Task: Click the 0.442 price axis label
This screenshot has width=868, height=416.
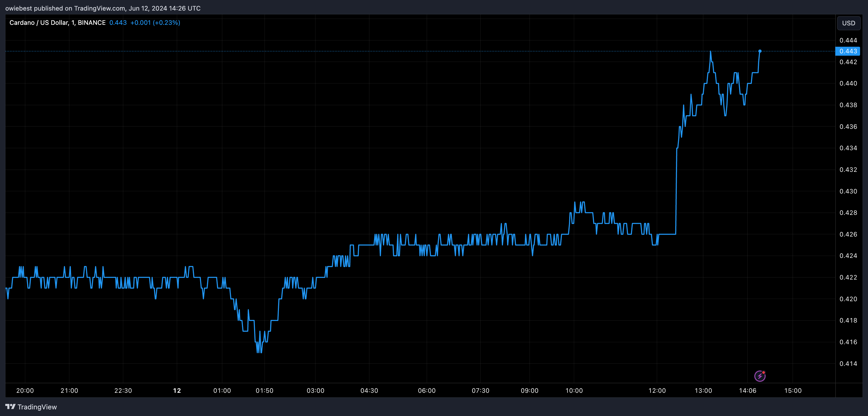Action: [x=848, y=62]
